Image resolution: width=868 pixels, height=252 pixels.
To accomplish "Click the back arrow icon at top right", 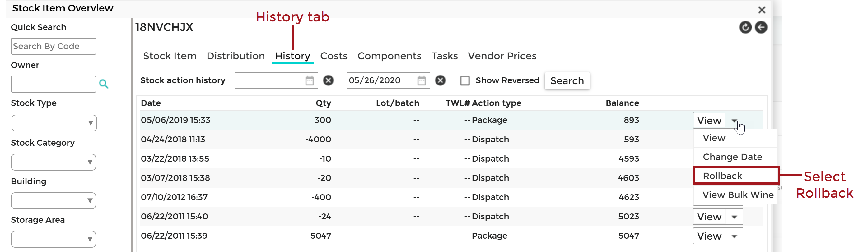I will (761, 27).
